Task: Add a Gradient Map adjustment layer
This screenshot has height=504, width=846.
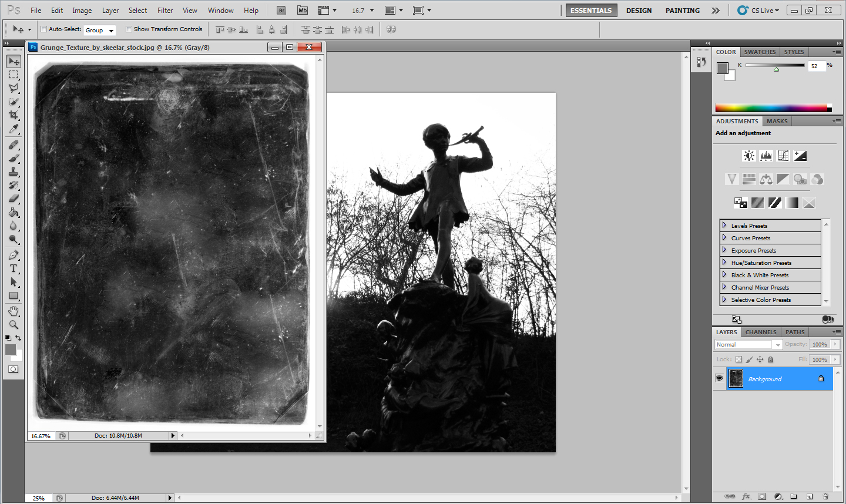Action: point(792,203)
